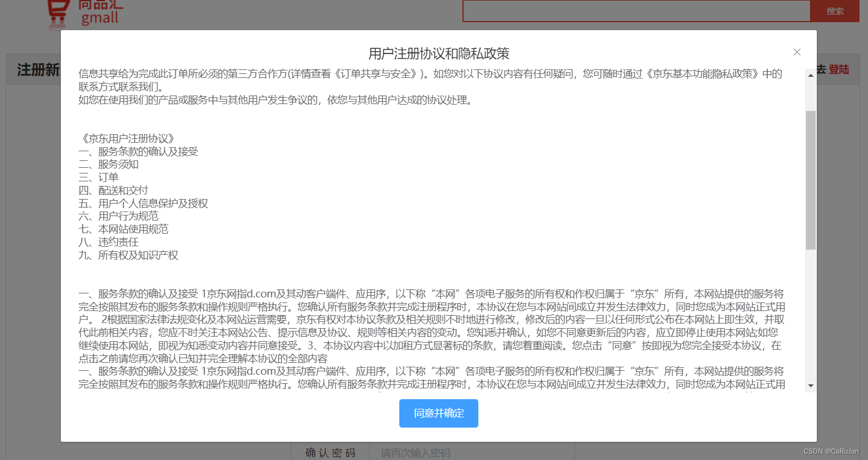The image size is (868, 460).
Task: Click the 同意并确定 button
Action: pyautogui.click(x=439, y=413)
